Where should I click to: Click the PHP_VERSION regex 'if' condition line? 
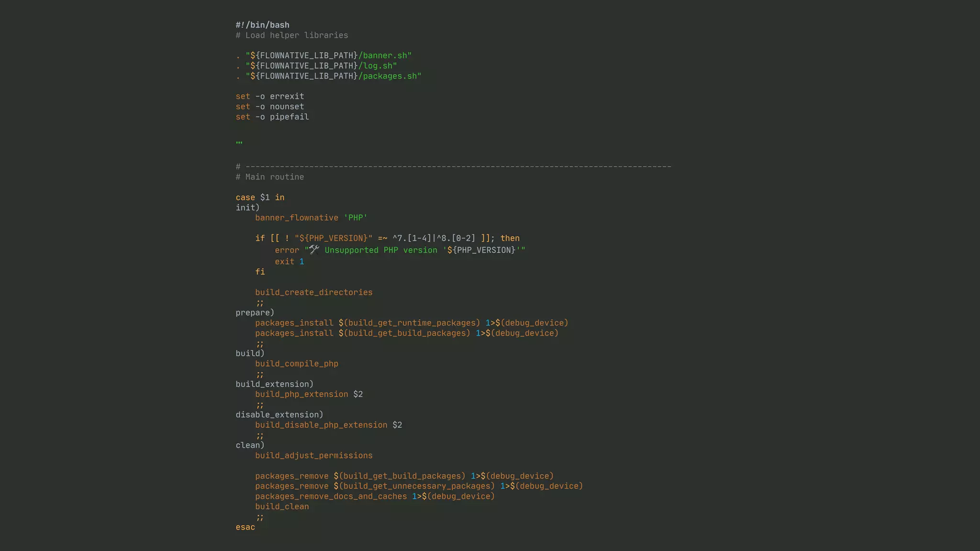coord(387,238)
